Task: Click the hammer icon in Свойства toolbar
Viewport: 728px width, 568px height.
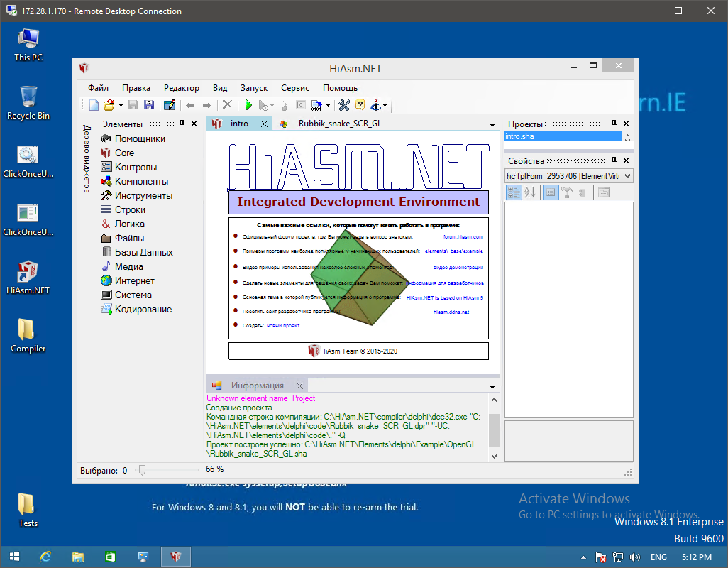Action: coord(566,192)
